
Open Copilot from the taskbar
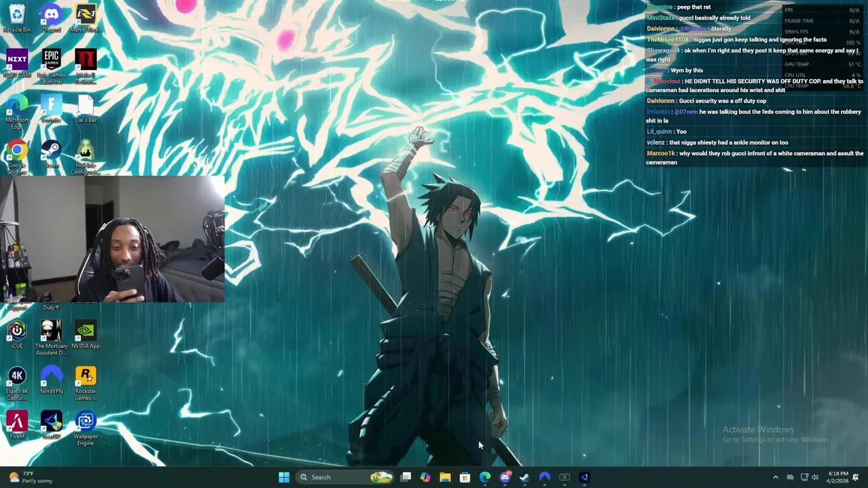click(425, 477)
